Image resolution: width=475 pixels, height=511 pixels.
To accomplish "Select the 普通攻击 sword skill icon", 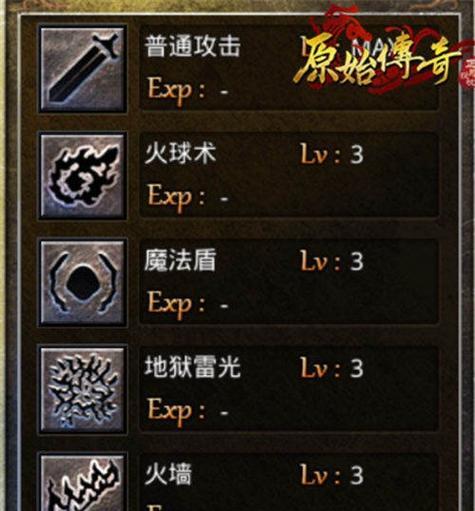I will click(x=83, y=70).
